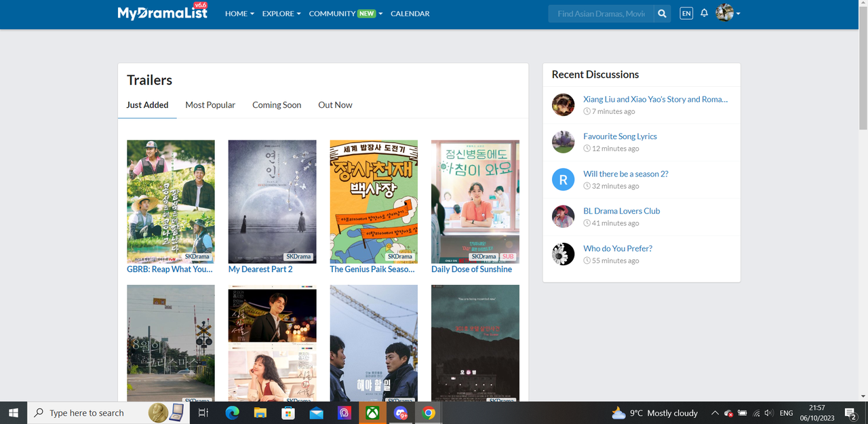The height and width of the screenshot is (424, 868).
Task: Open the Windows notification center
Action: point(850,412)
